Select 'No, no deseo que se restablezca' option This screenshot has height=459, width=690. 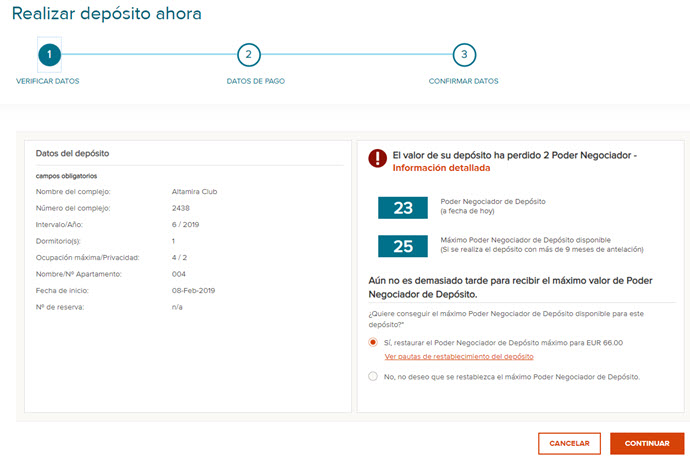(x=373, y=376)
